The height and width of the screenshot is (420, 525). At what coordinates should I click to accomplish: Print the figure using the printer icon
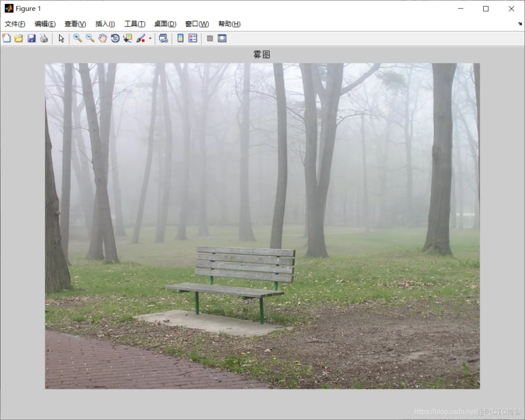coord(44,38)
